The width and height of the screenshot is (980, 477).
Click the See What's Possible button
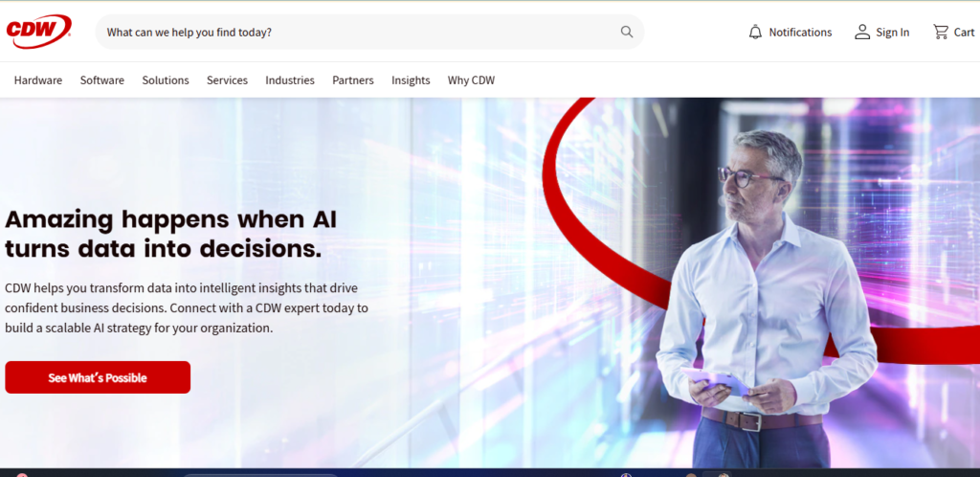click(98, 377)
